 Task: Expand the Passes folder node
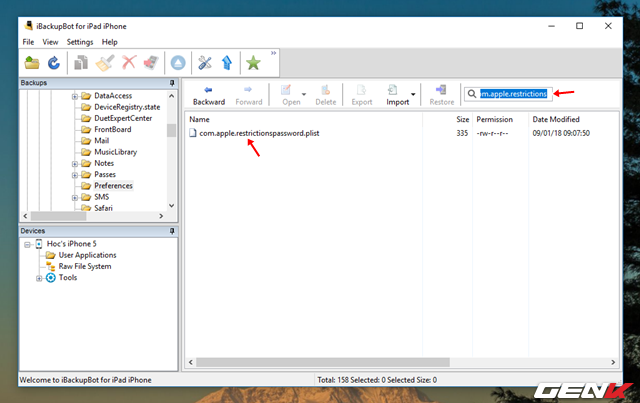tap(75, 175)
